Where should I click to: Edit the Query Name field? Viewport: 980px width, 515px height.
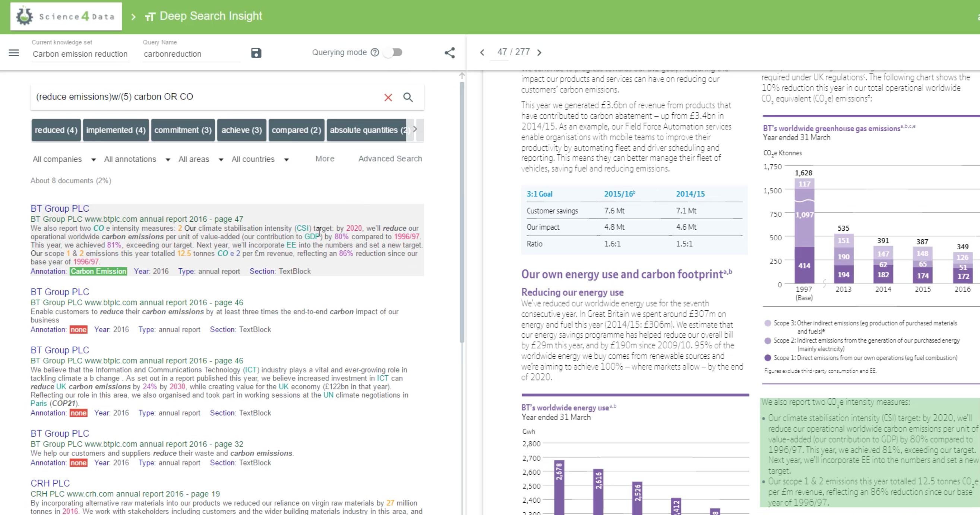[x=192, y=54]
